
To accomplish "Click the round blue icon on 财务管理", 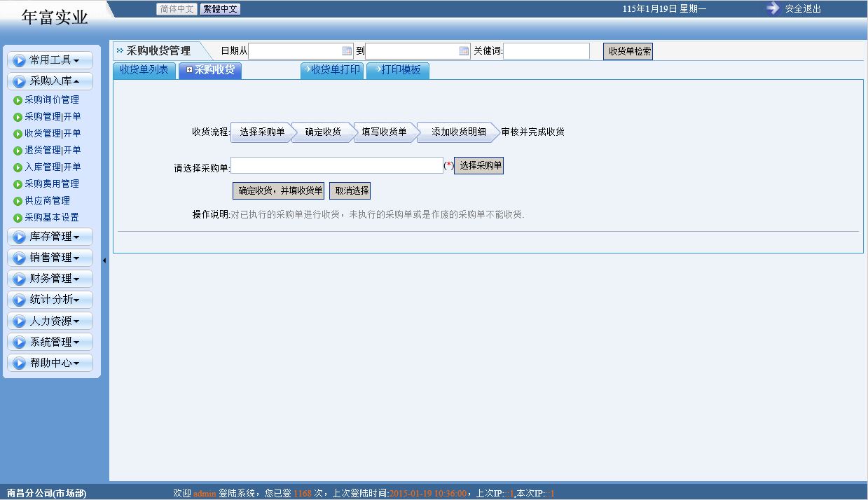I will pos(19,279).
